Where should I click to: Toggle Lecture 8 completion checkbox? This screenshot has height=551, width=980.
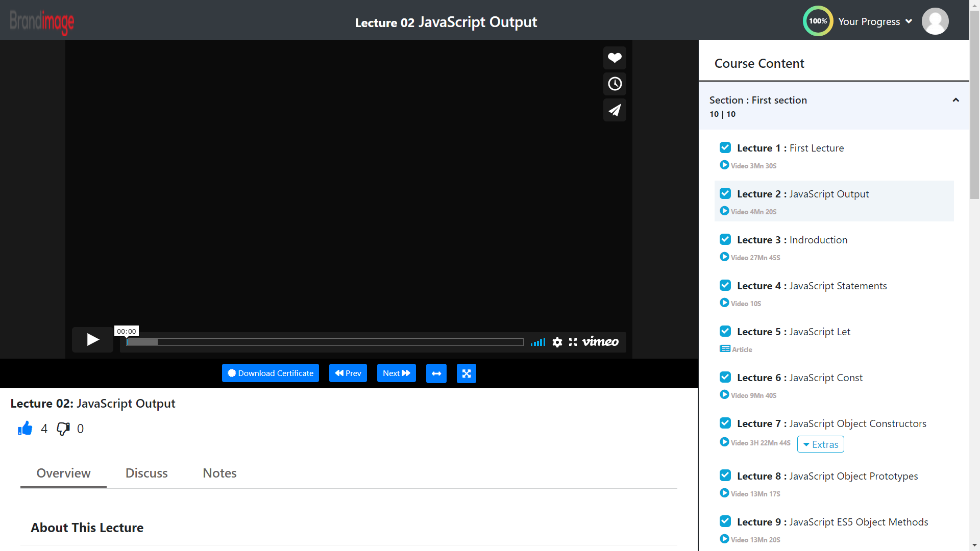725,475
